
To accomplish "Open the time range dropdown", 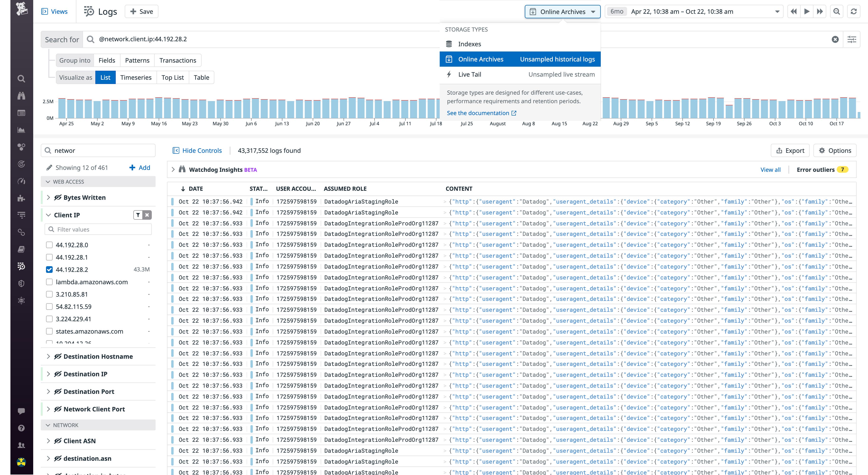I will point(777,11).
